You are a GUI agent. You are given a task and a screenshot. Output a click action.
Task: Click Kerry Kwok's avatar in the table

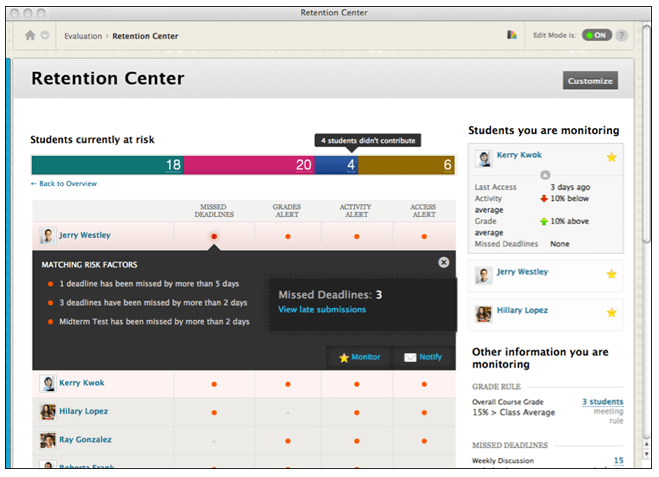pyautogui.click(x=47, y=384)
